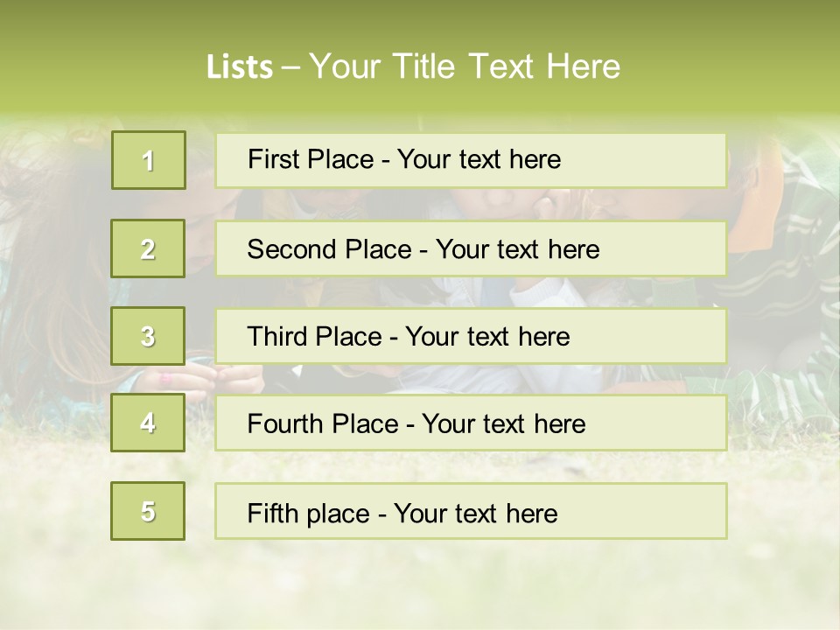Select the number 2 box
840x630 pixels.
(x=148, y=248)
